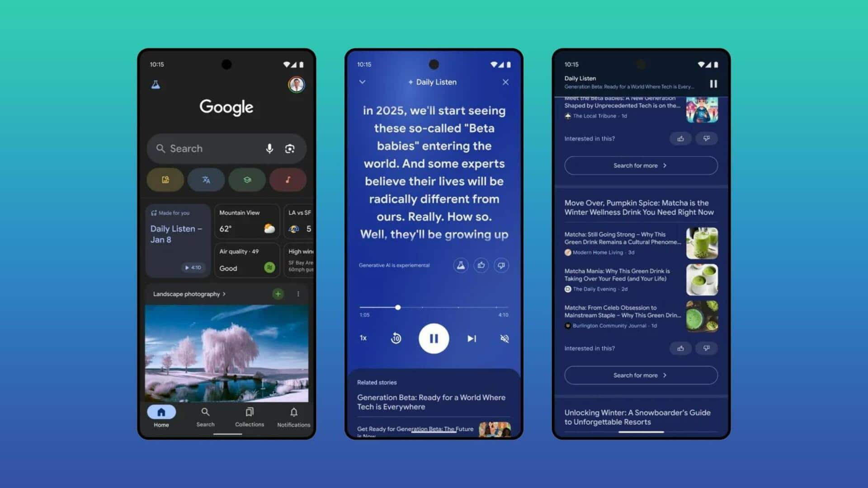Screen dimensions: 868x488
Task: Tap the translation shortcut icon
Action: point(206,180)
